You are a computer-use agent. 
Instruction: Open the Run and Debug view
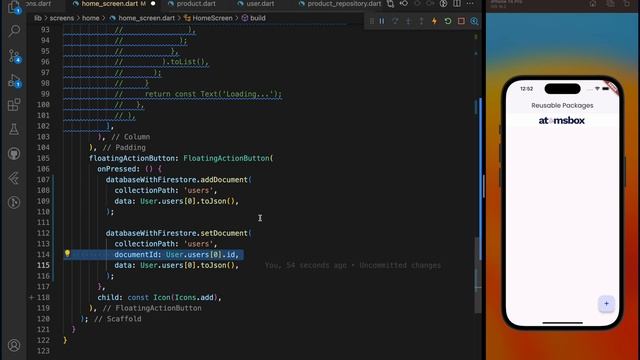click(14, 80)
